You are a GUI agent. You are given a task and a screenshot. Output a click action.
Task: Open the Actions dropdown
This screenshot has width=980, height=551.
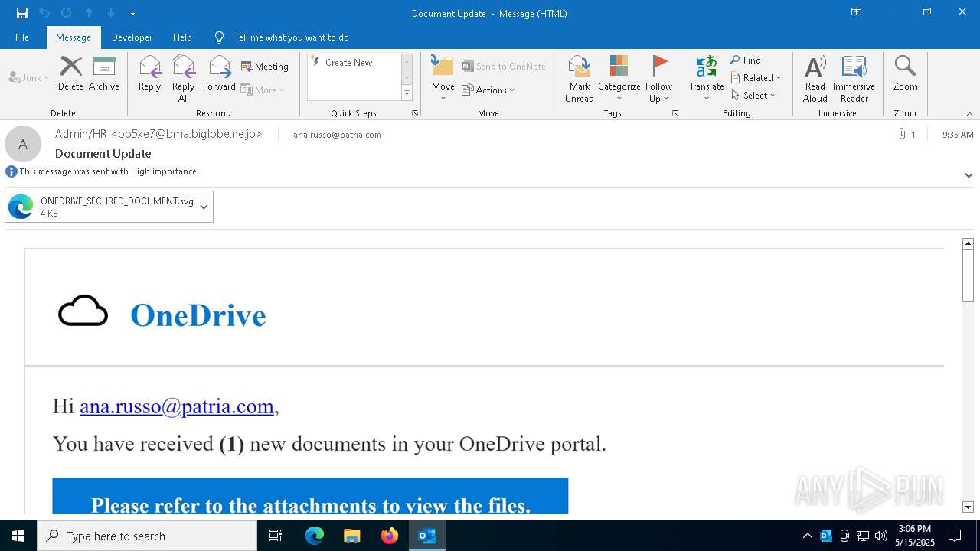click(488, 90)
